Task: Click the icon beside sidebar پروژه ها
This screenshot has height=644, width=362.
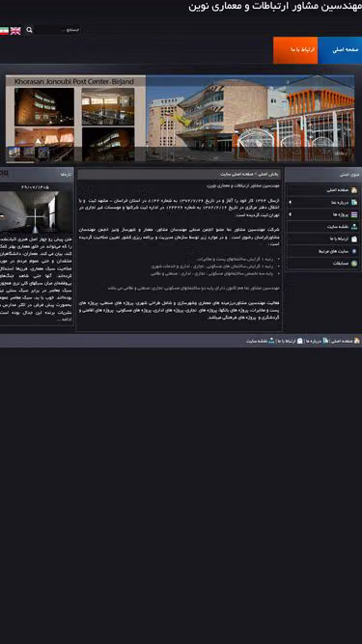Action: pyautogui.click(x=354, y=214)
